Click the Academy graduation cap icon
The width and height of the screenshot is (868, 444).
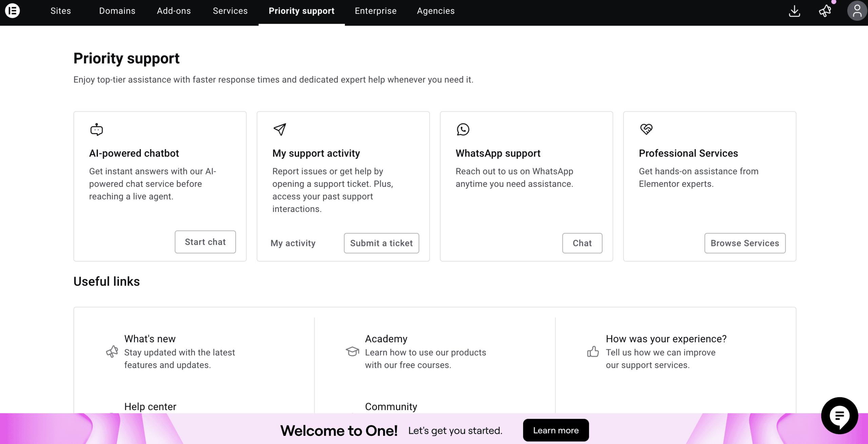[x=352, y=352]
